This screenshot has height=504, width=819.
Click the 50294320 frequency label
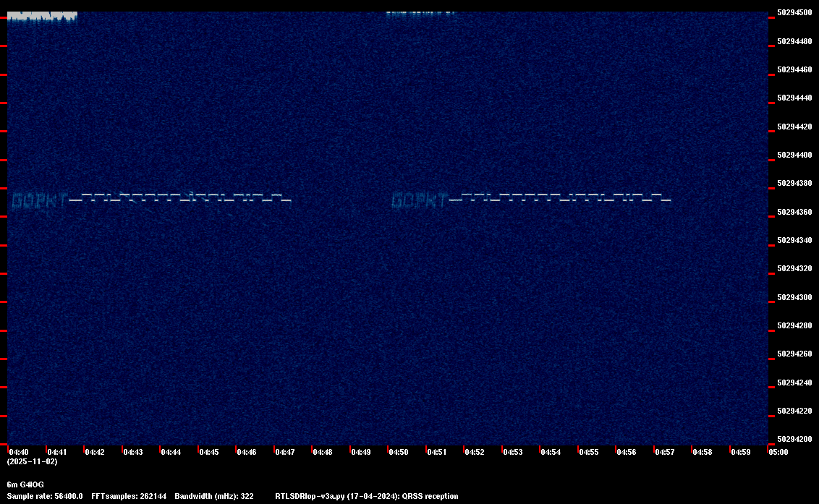(794, 268)
